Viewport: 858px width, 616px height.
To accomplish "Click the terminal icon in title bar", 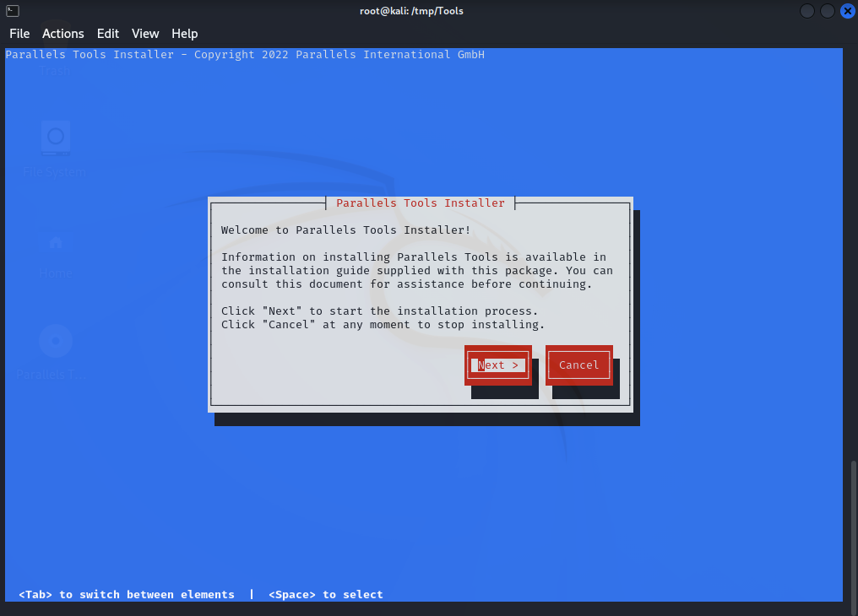I will [13, 10].
